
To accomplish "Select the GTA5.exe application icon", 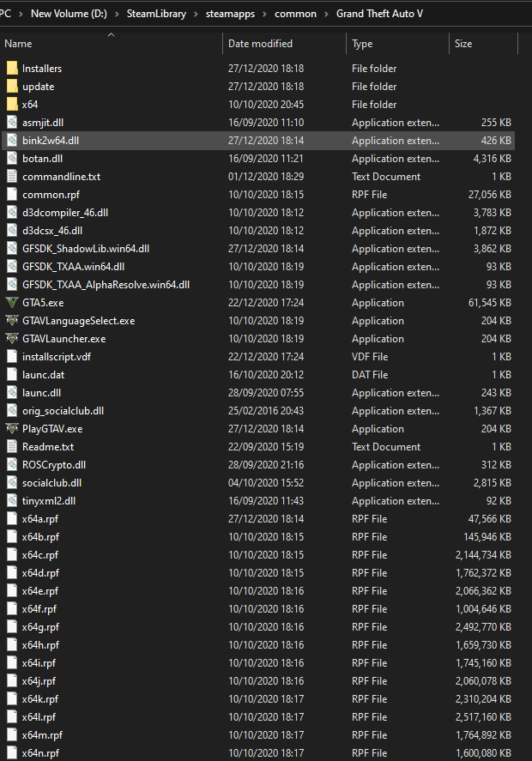I will click(x=12, y=303).
